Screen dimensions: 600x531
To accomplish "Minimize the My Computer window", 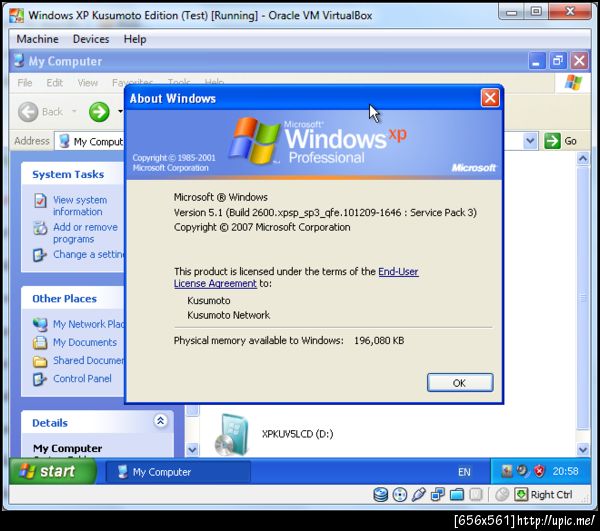I will coord(536,60).
